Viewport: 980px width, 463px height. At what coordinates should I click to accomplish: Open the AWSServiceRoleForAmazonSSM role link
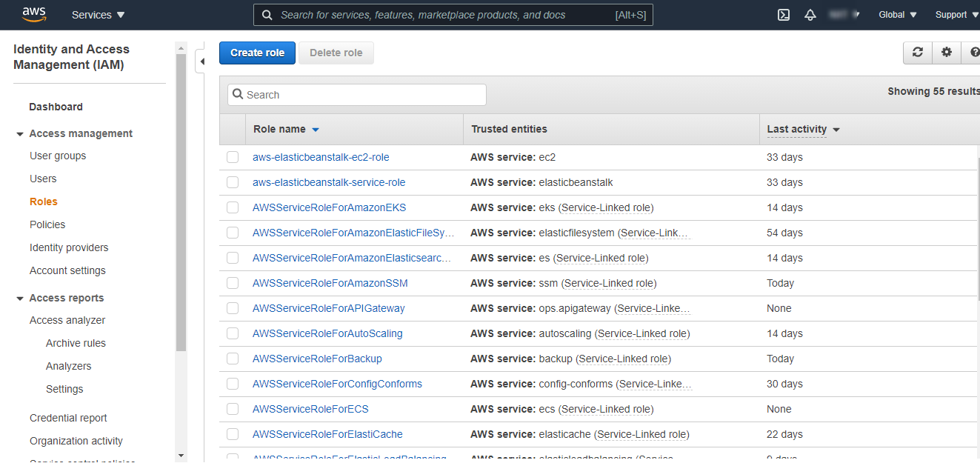(330, 283)
